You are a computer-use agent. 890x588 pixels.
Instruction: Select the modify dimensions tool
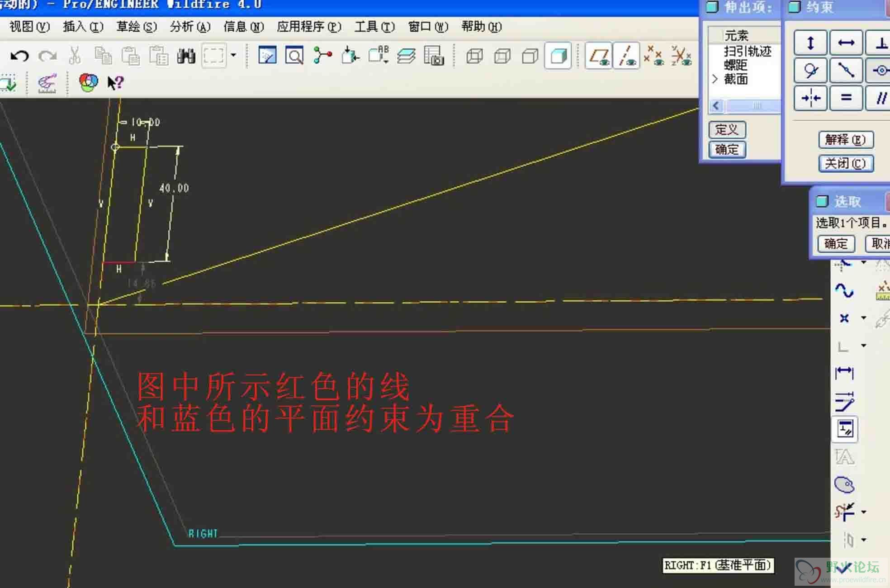coord(844,401)
